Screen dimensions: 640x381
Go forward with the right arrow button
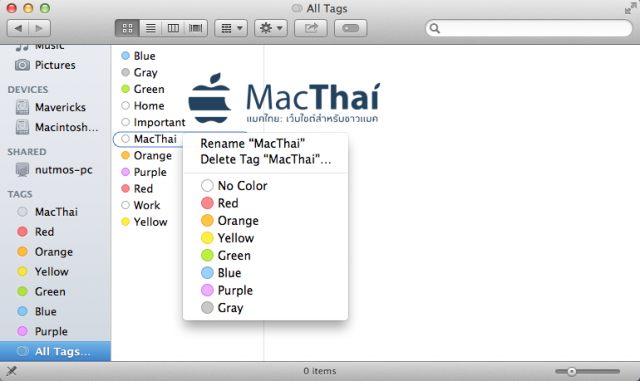click(40, 28)
